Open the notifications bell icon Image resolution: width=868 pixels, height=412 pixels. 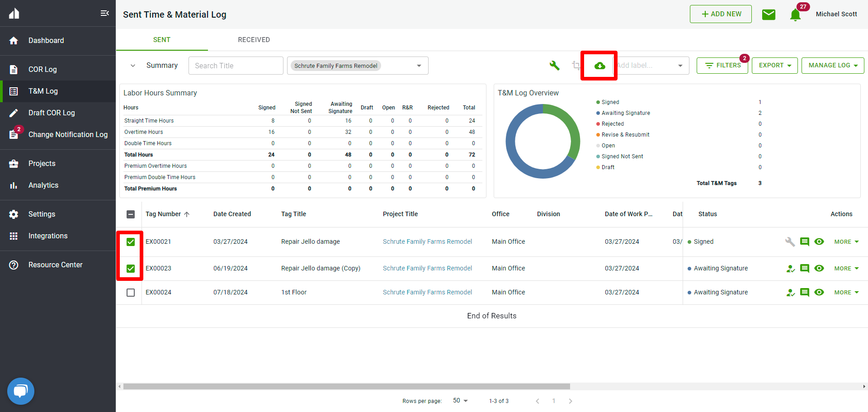795,15
